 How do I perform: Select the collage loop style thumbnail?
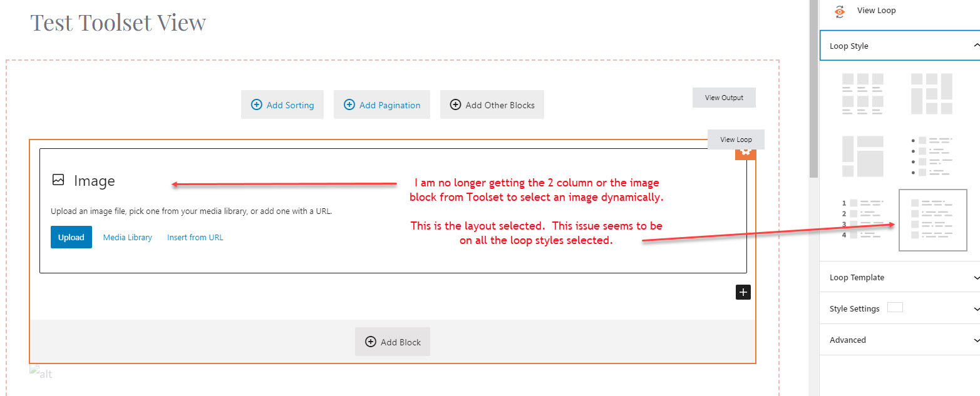(863, 156)
